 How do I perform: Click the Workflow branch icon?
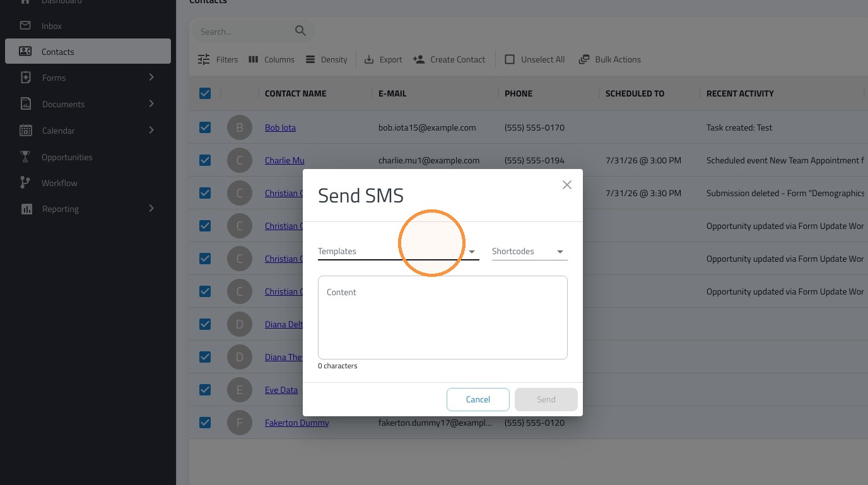[25, 183]
